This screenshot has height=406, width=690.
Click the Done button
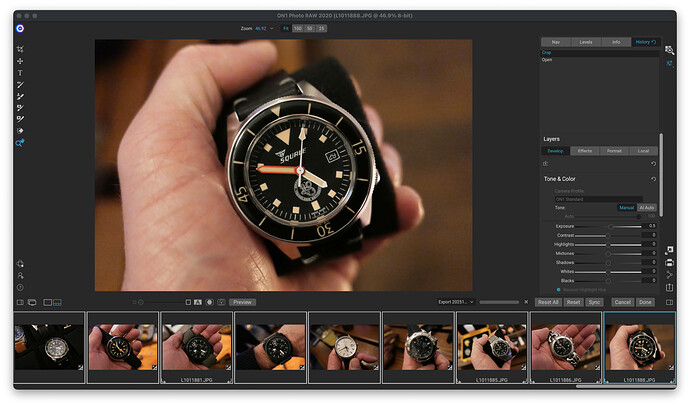click(x=646, y=301)
